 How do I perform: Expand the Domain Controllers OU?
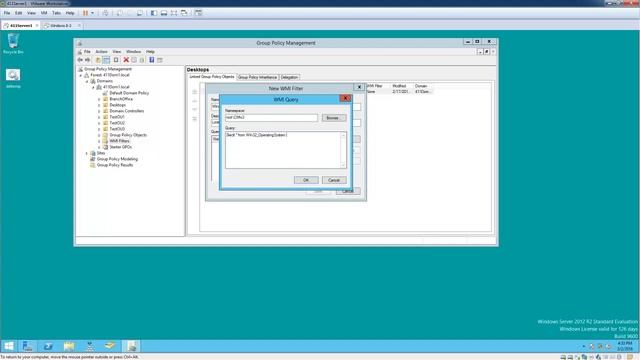(99, 111)
